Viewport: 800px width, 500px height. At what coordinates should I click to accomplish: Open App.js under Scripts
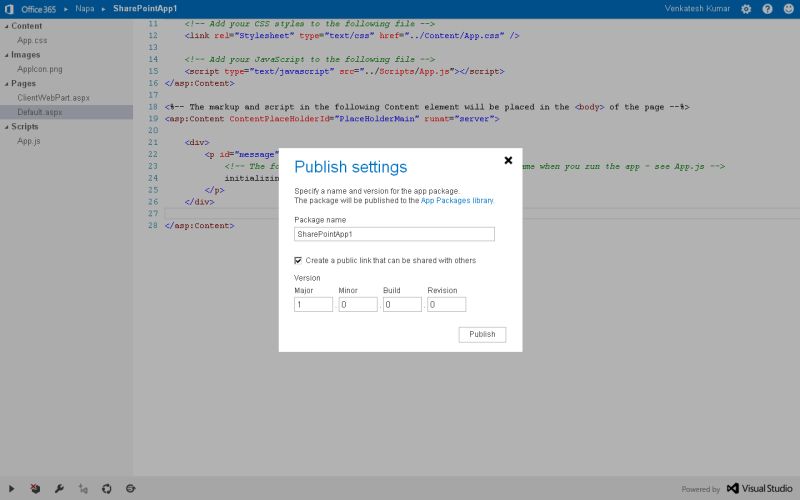point(29,141)
